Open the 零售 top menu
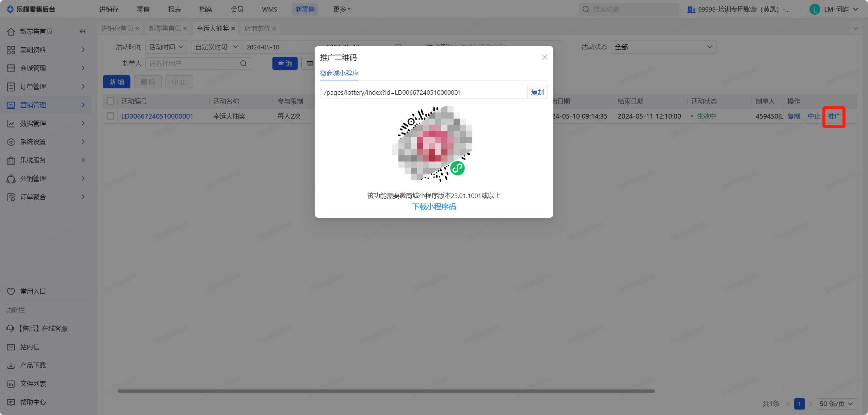Screen dimensions: 868x415 click(143, 9)
